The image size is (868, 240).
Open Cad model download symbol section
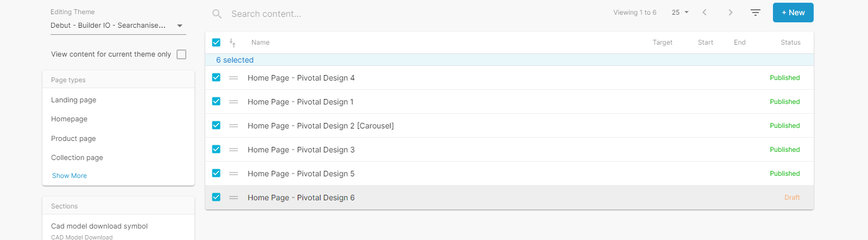pos(99,226)
